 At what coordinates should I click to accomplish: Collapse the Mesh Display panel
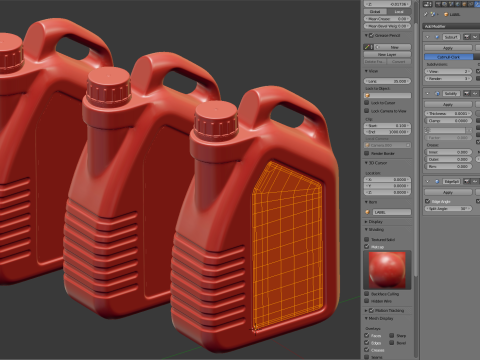366,318
